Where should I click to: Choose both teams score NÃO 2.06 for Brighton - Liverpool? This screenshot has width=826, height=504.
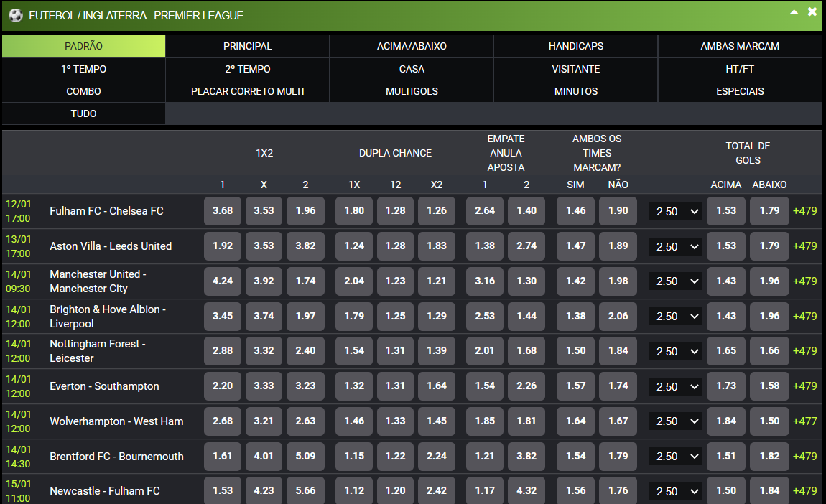[x=618, y=317]
